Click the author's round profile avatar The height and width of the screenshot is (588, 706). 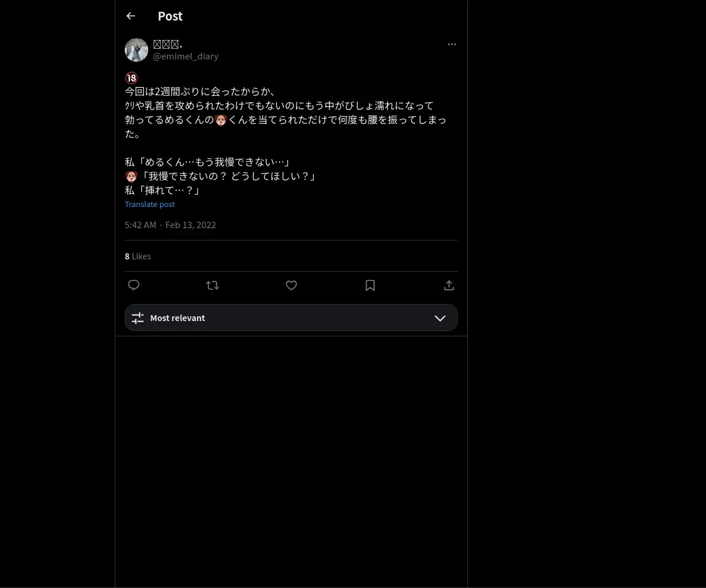click(x=136, y=50)
